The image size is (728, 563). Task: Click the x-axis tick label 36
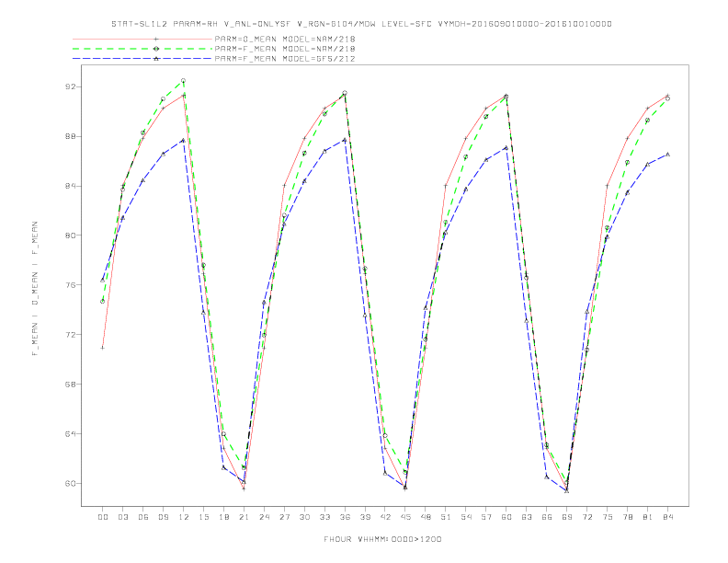[x=345, y=517]
